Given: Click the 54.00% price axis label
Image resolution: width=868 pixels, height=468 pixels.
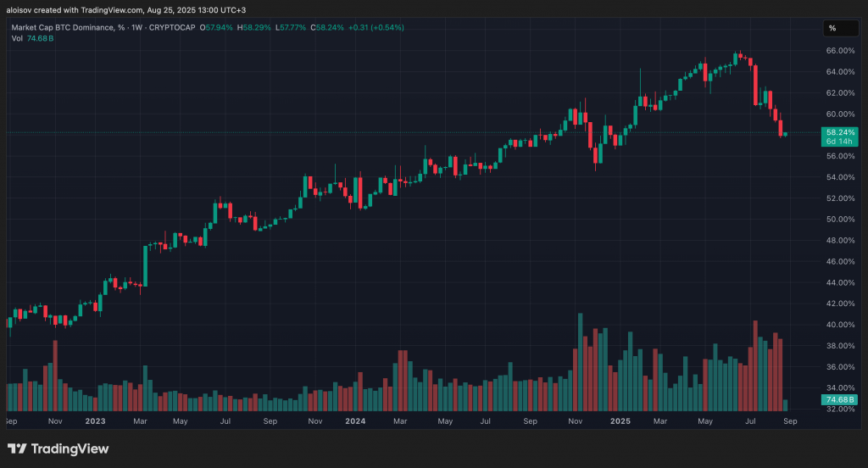Looking at the screenshot, I should point(840,176).
